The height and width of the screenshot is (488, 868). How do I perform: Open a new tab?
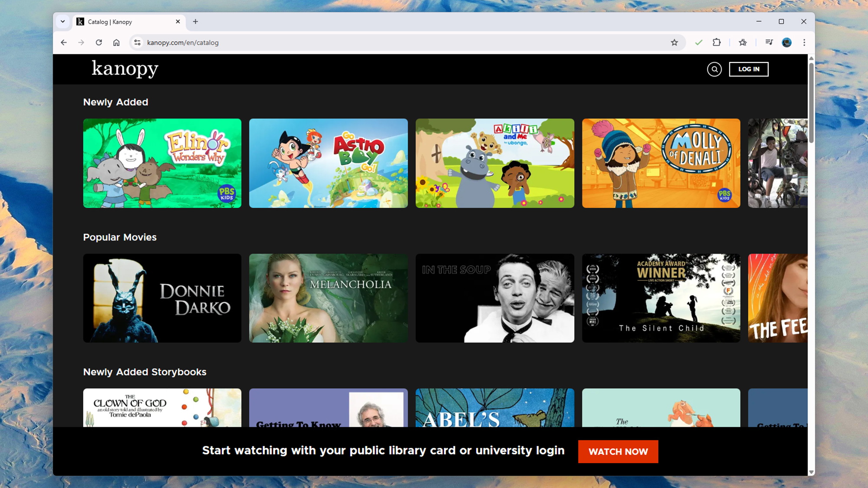pos(195,22)
